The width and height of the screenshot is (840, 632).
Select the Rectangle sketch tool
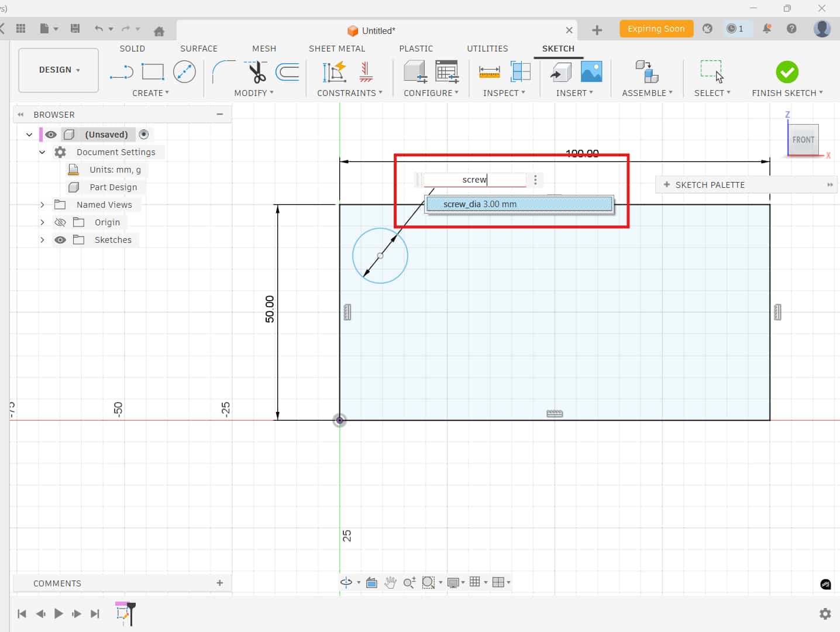pyautogui.click(x=153, y=72)
